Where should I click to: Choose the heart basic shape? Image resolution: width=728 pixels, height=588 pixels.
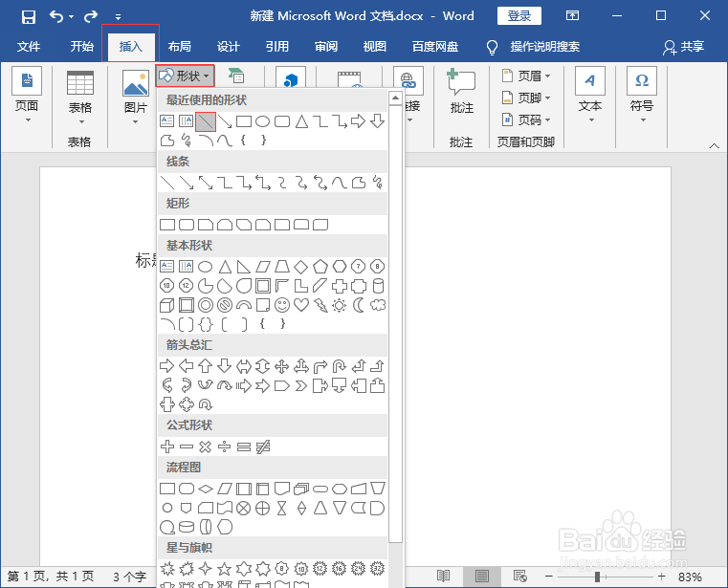(300, 305)
